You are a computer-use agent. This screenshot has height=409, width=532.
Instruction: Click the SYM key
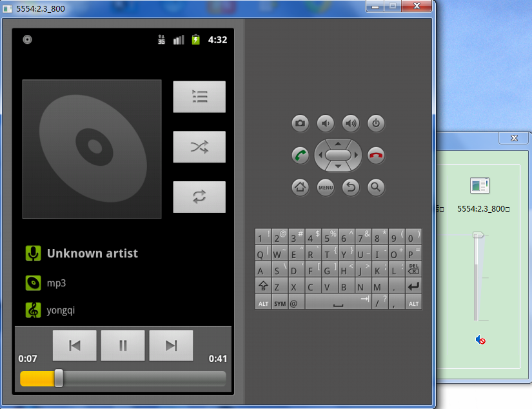(280, 302)
